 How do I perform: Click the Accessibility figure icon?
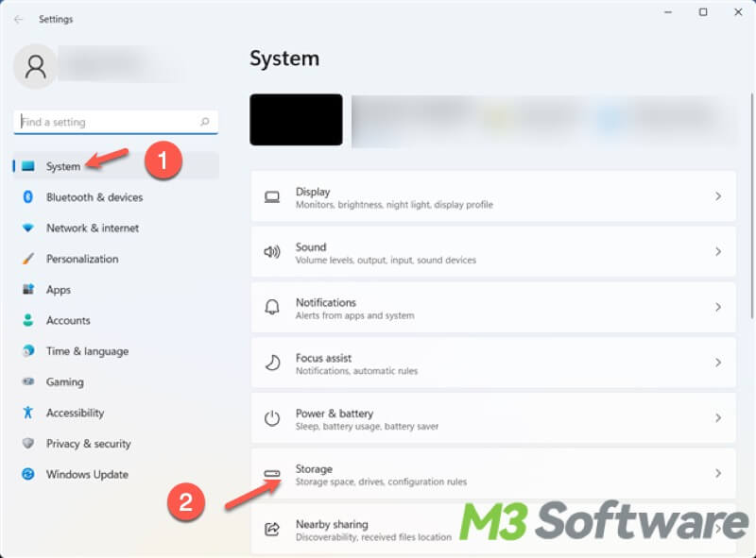coord(28,413)
